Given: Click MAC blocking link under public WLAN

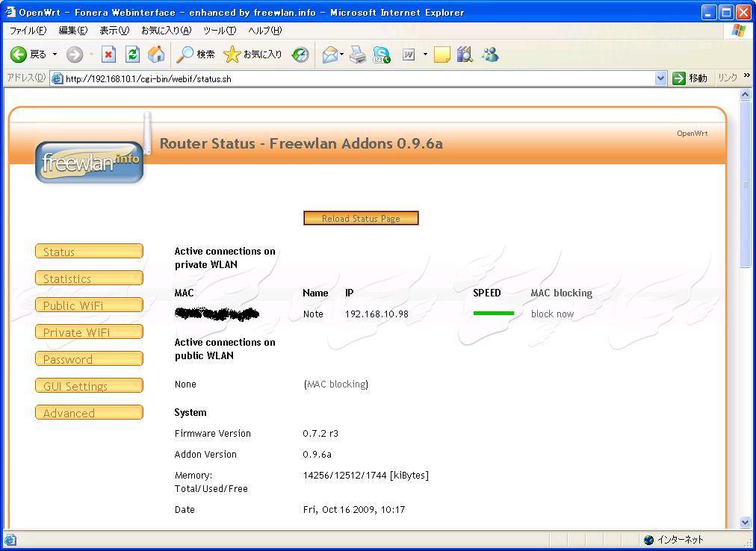Looking at the screenshot, I should [336, 385].
